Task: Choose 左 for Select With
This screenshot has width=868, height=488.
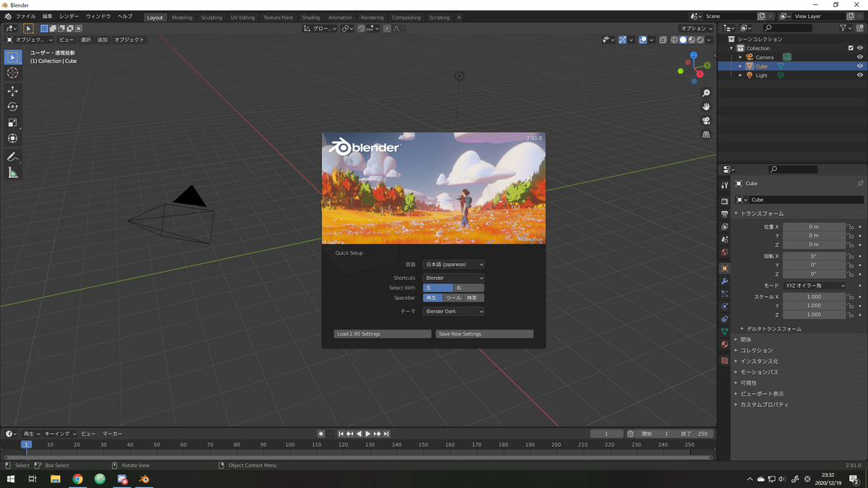Action: [x=438, y=288]
